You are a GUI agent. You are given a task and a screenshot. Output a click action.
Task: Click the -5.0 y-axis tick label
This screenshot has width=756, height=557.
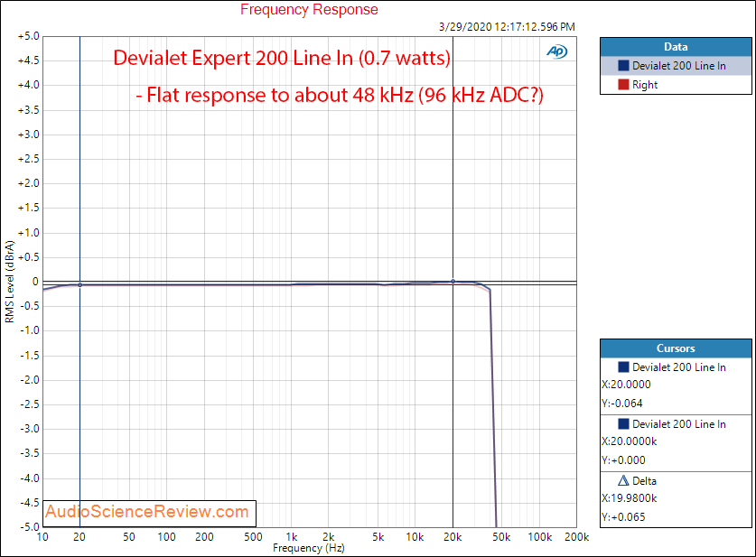tap(30, 526)
